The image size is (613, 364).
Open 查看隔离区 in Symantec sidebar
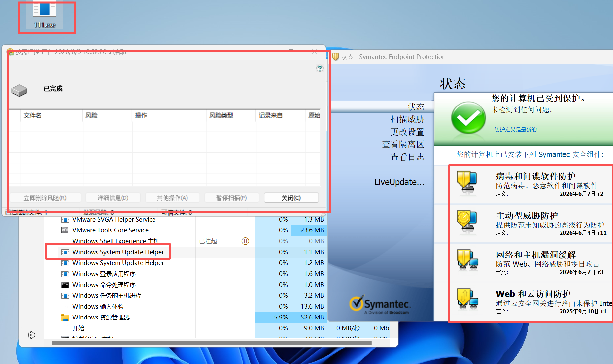[403, 144]
